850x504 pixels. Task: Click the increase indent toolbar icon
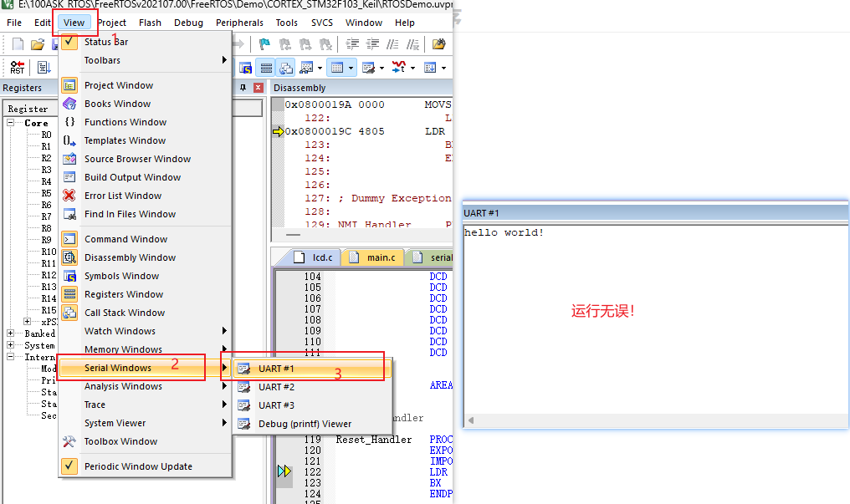[352, 44]
